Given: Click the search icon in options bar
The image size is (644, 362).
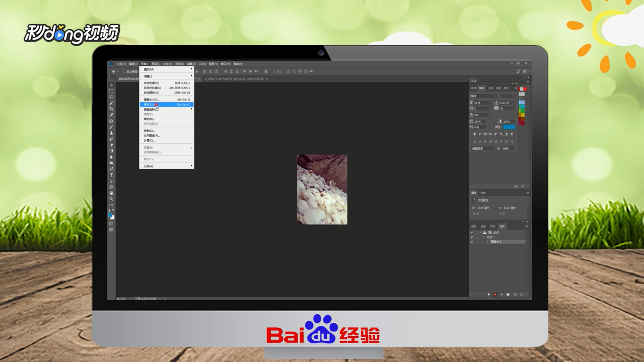Looking at the screenshot, I should click(518, 71).
